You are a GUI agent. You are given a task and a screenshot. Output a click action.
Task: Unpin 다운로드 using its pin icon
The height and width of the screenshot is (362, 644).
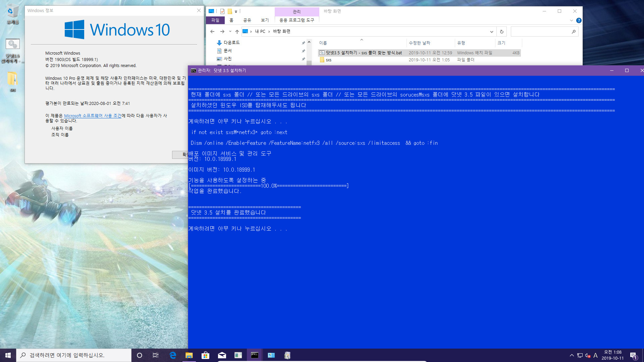point(303,43)
